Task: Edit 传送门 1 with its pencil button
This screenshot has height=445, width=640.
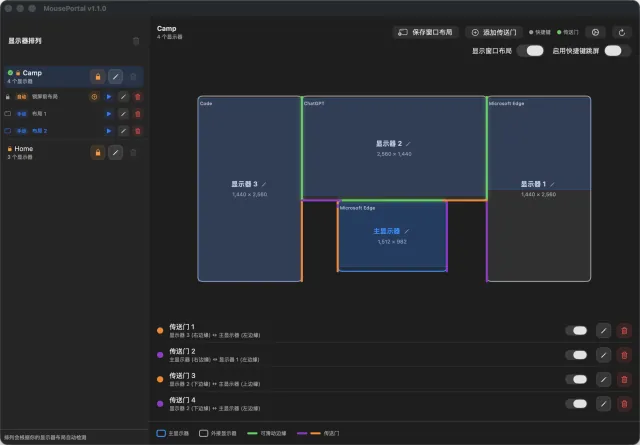Action: point(603,330)
